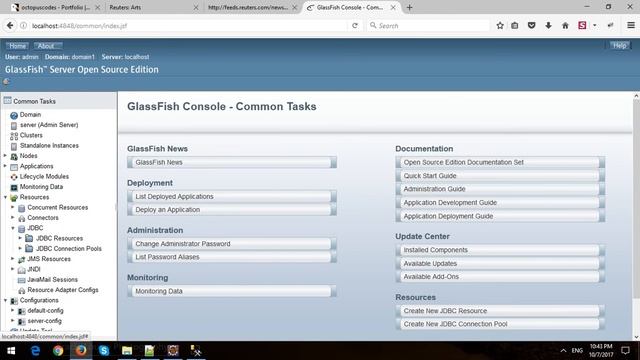The width and height of the screenshot is (640, 360).
Task: Open the Firefox downloads arrow icon
Action: pos(548,25)
